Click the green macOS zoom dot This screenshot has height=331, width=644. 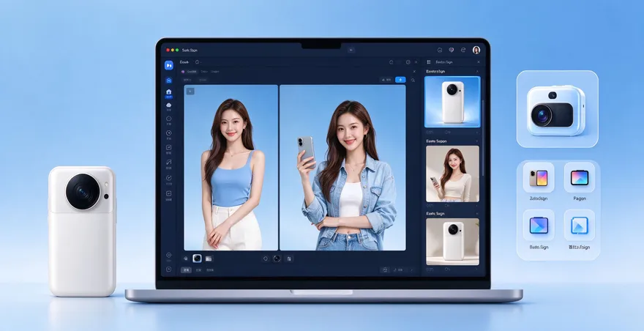click(x=177, y=51)
